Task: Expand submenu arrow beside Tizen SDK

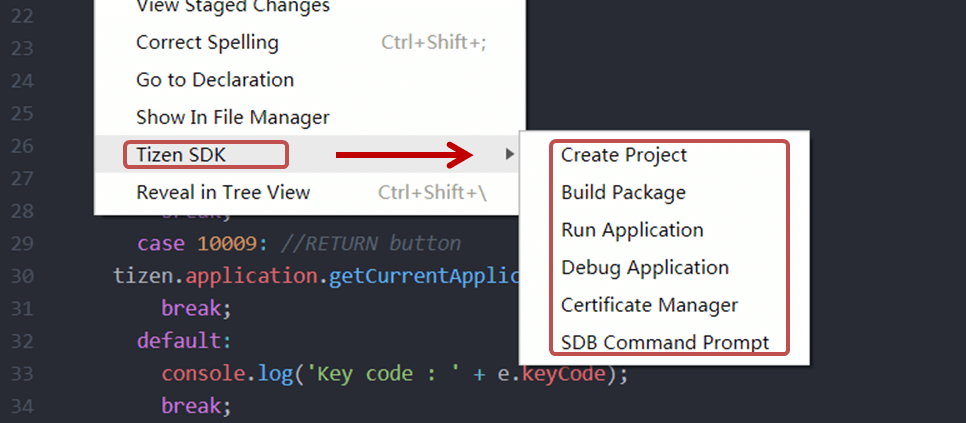Action: [x=509, y=155]
